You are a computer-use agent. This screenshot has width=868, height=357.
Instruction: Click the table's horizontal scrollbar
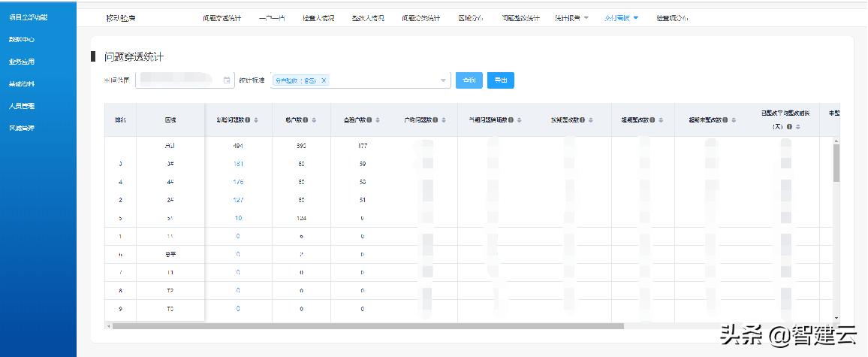coord(368,326)
